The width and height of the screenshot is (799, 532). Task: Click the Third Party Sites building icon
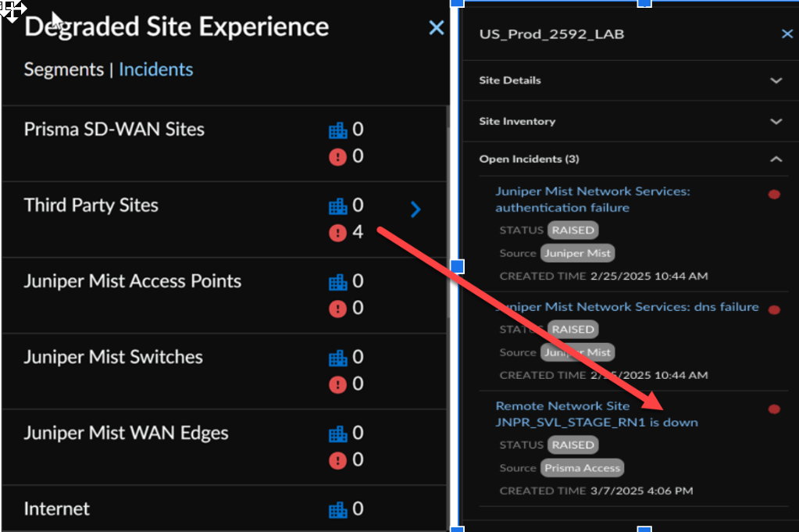[337, 206]
